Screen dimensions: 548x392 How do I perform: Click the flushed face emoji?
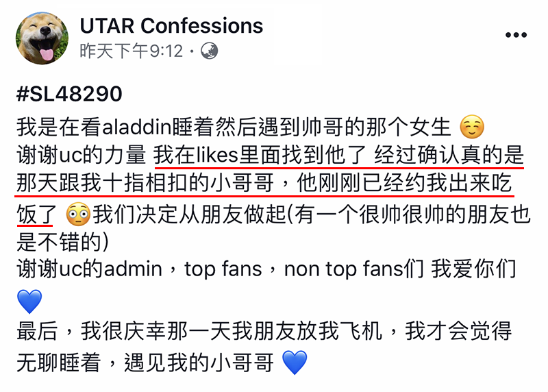(x=78, y=214)
